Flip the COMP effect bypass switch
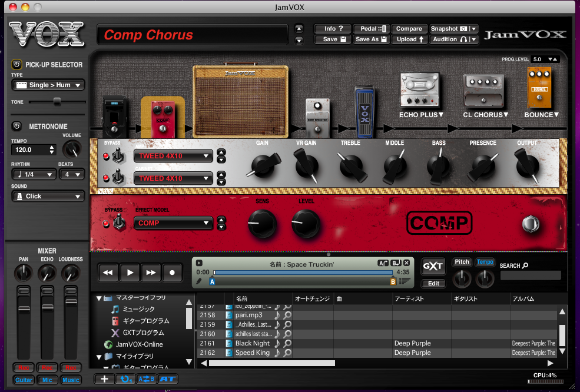This screenshot has height=392, width=580. click(x=119, y=223)
